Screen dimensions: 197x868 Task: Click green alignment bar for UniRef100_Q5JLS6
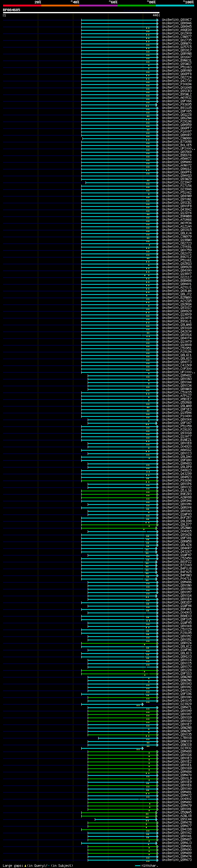(119, 491)
